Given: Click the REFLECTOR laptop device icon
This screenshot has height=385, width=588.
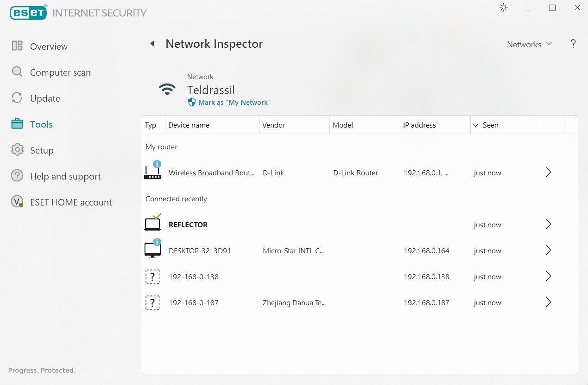Looking at the screenshot, I should click(152, 223).
